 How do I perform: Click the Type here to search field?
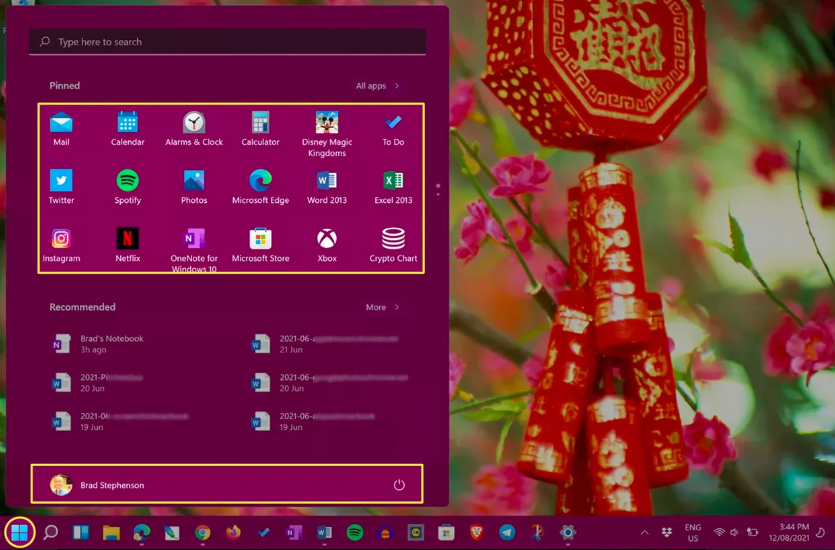(x=227, y=42)
